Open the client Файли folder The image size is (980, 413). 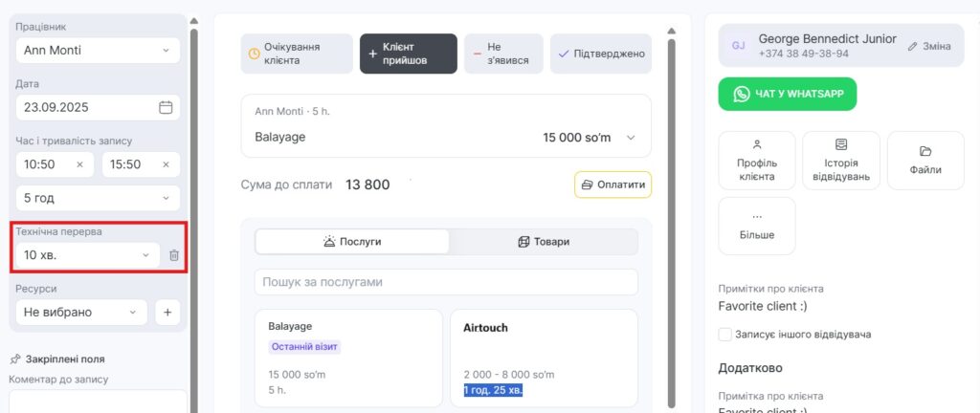click(924, 161)
